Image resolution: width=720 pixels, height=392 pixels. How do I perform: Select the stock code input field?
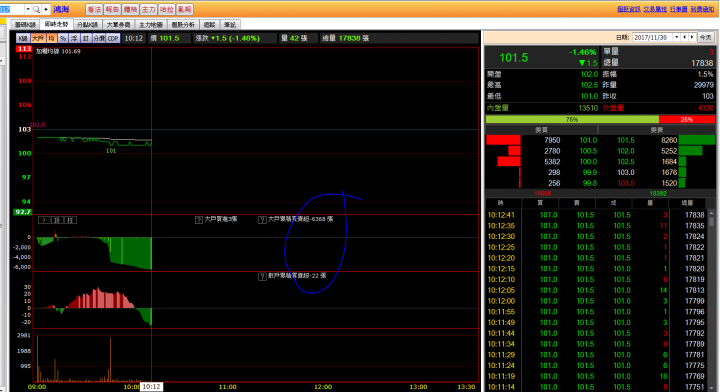click(x=12, y=9)
